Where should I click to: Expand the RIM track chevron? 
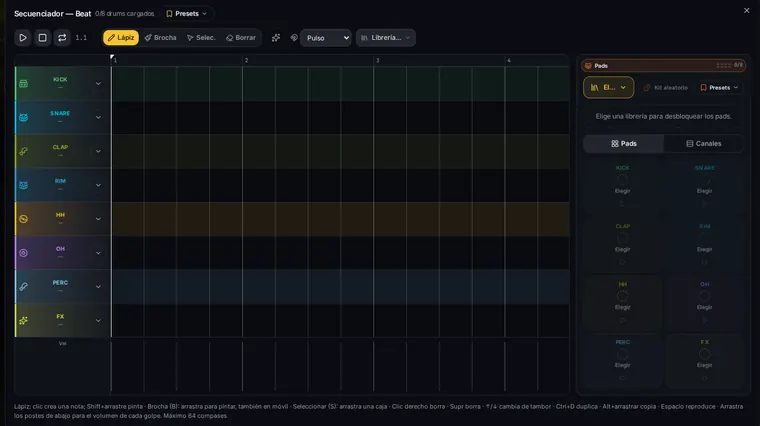tap(98, 185)
